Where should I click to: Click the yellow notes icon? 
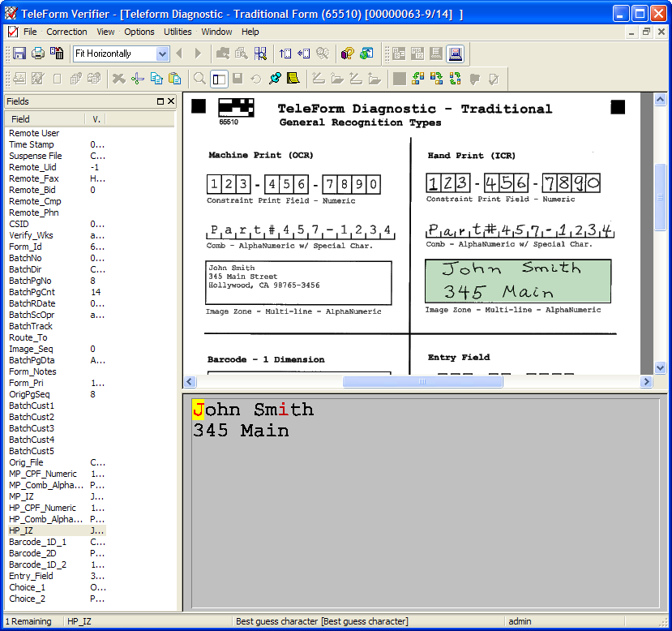click(x=293, y=79)
